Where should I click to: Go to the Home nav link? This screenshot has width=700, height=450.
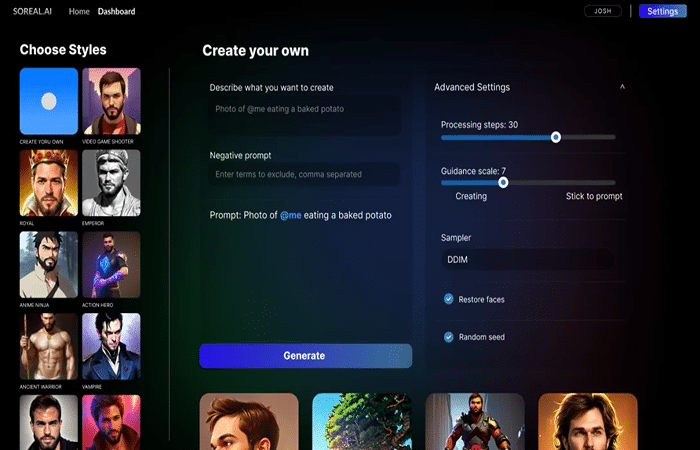[x=78, y=12]
